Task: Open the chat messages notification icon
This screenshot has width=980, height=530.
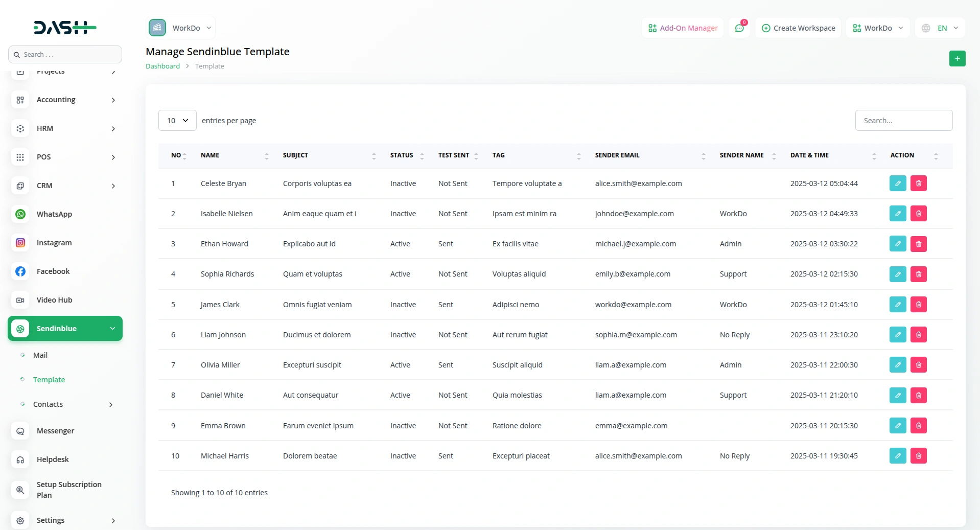Action: point(739,28)
